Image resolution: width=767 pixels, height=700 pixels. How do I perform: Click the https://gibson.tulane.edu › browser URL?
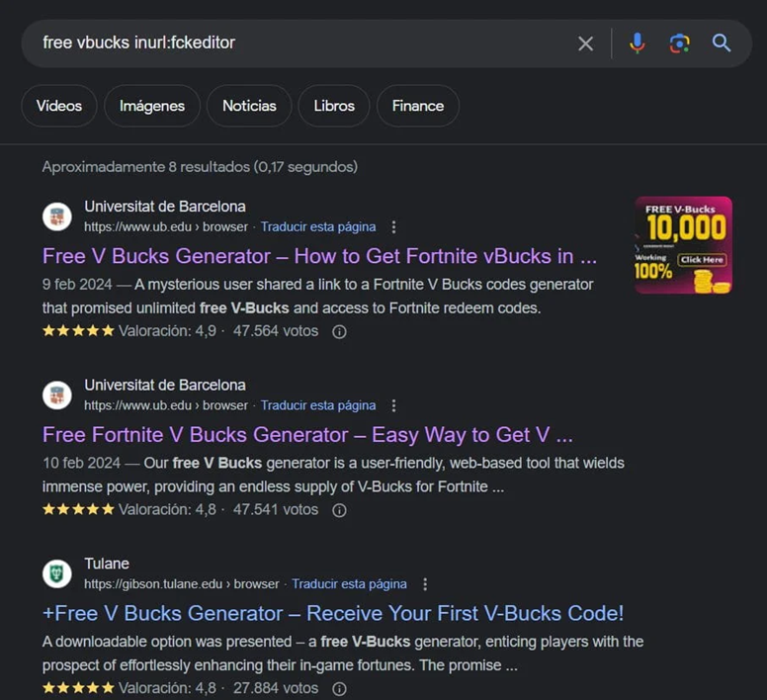(x=182, y=584)
